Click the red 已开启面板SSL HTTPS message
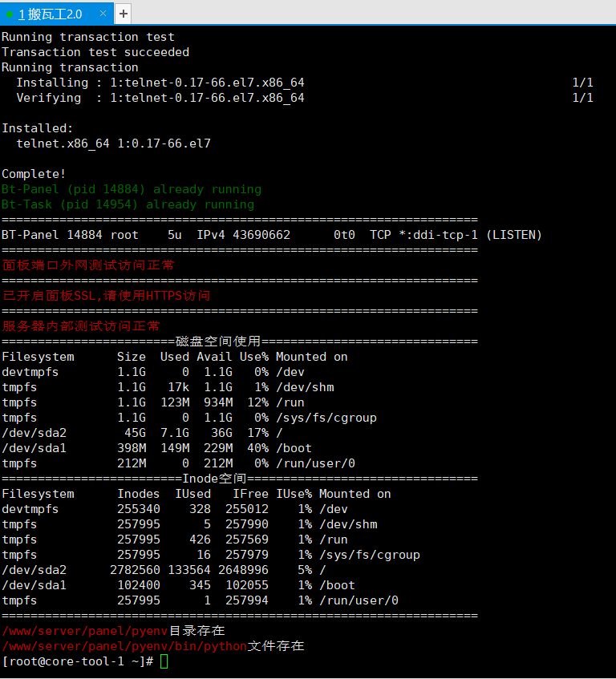Screen dimensions: 616x679 point(107,296)
